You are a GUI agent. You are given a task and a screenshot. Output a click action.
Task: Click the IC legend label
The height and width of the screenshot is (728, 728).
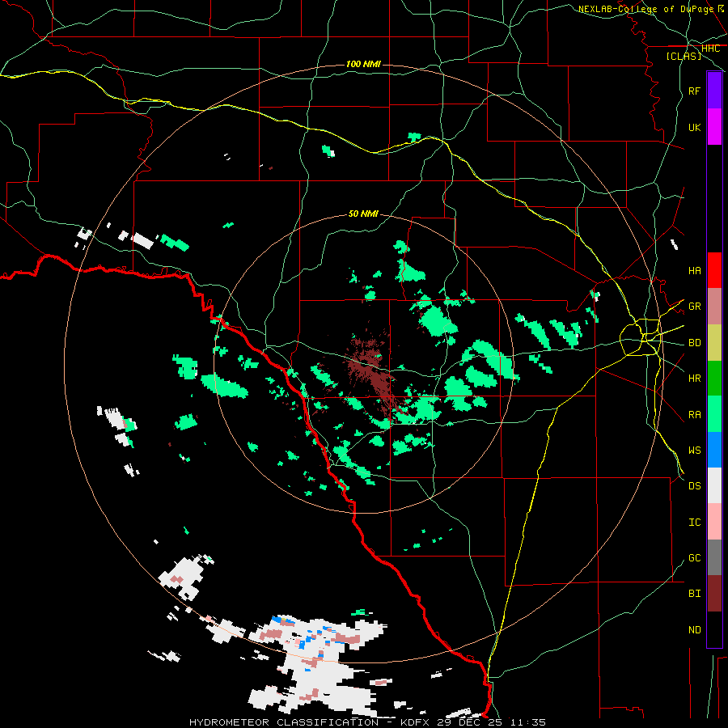coord(694,523)
